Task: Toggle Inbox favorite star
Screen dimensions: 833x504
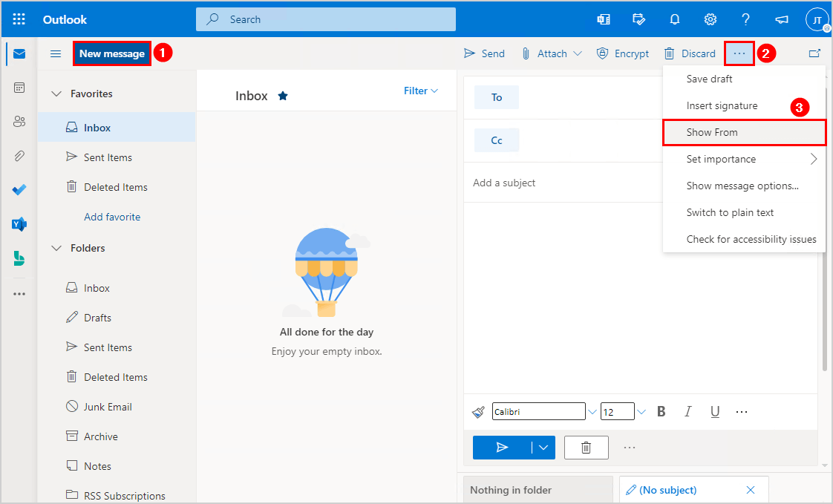Action: click(283, 96)
